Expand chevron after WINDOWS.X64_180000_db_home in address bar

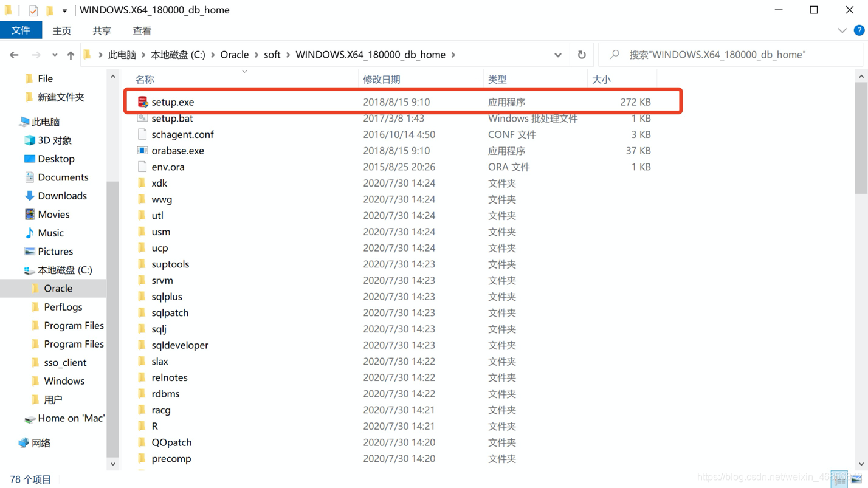453,55
